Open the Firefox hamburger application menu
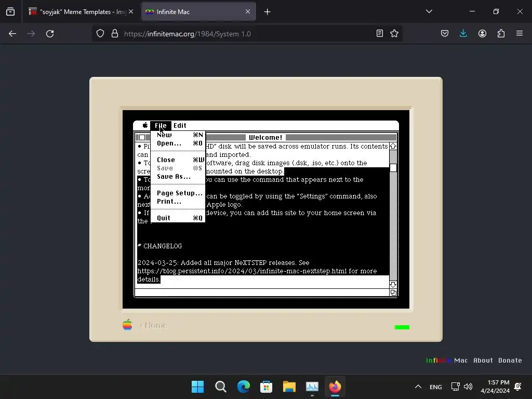This screenshot has height=399, width=532. click(x=520, y=34)
